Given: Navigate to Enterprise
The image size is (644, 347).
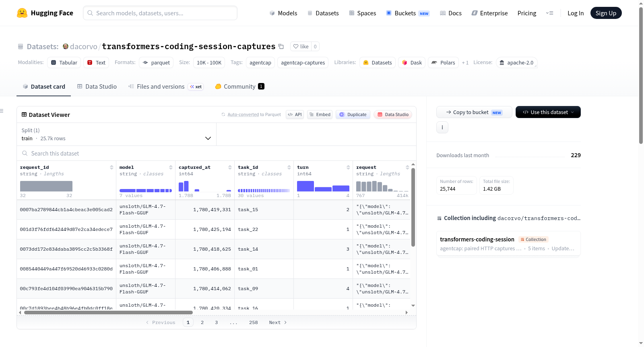Looking at the screenshot, I should pos(489,13).
